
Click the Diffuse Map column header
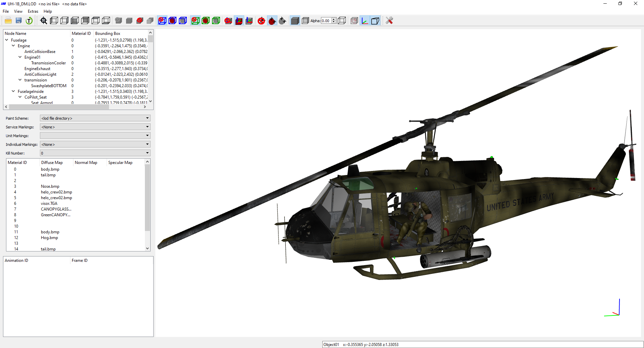click(x=56, y=162)
